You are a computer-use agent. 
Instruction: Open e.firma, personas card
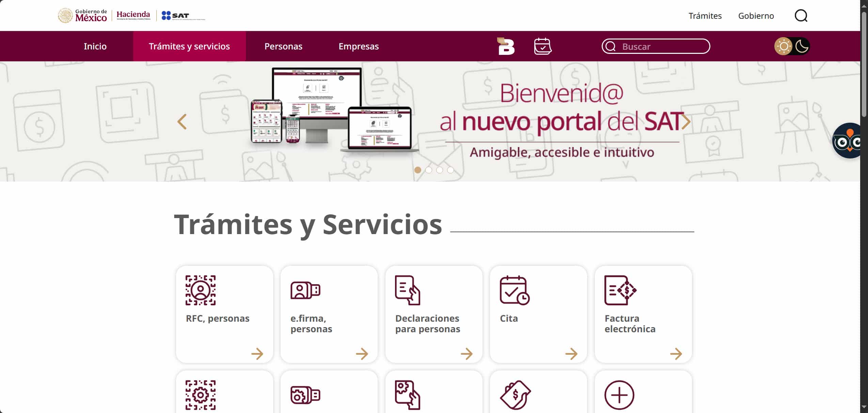coord(329,314)
